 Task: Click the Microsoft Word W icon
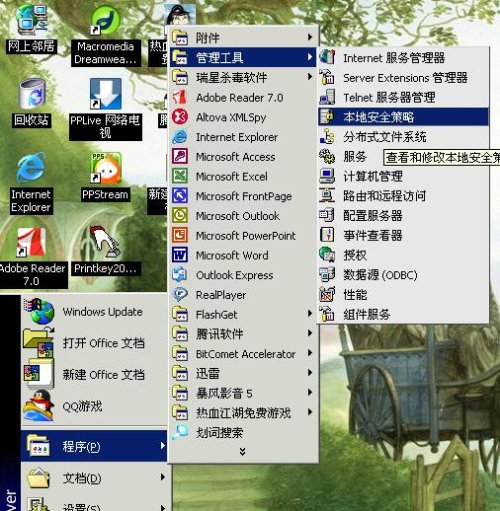pyautogui.click(x=180, y=255)
